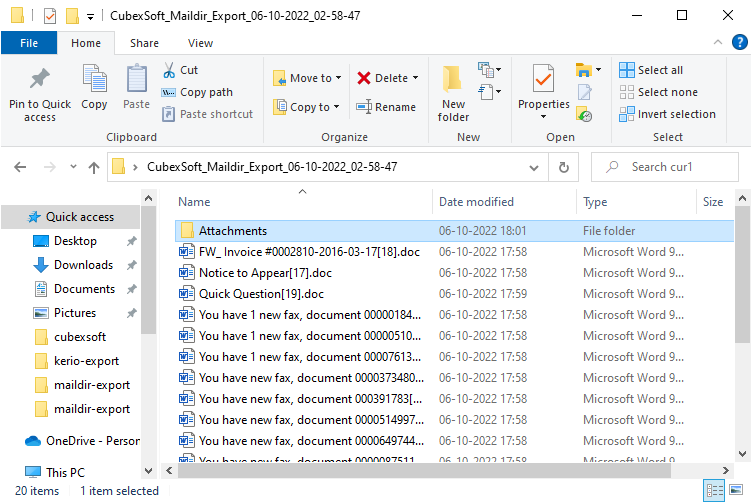Viewport: 752px width, 503px height.
Task: Click the Rename button
Action: [386, 107]
